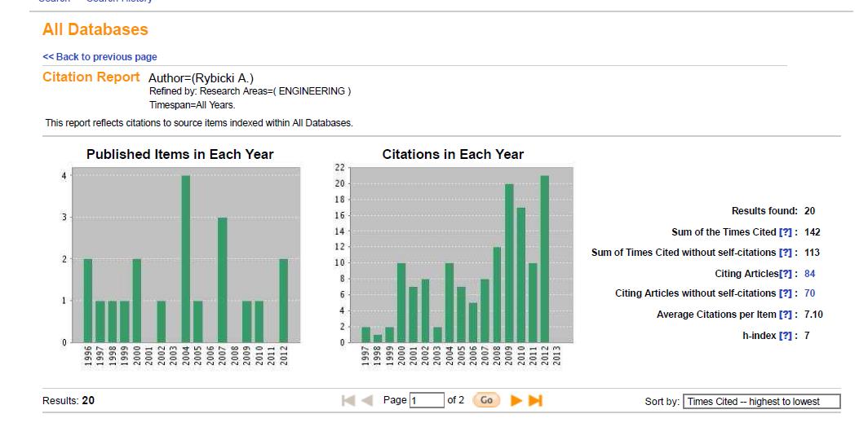Click the Citation Report heading
This screenshot has height=436, width=868.
[91, 77]
